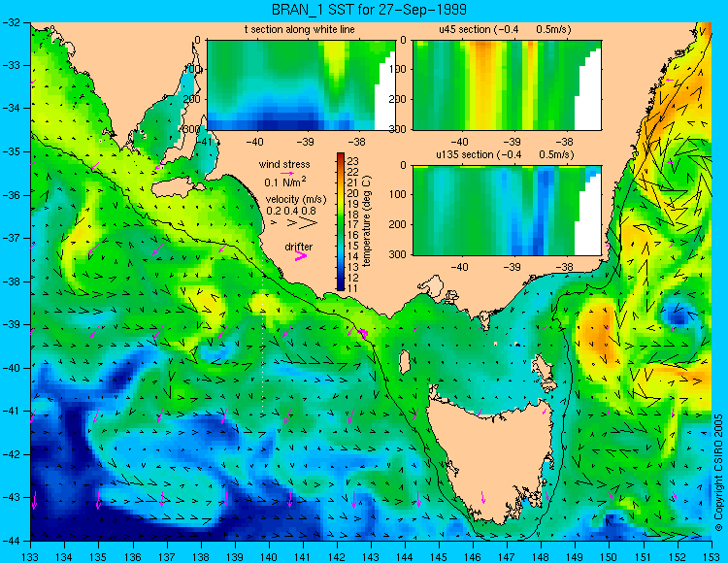Click the '151' longitude axis label
The height and width of the screenshot is (563, 728).
point(644,556)
